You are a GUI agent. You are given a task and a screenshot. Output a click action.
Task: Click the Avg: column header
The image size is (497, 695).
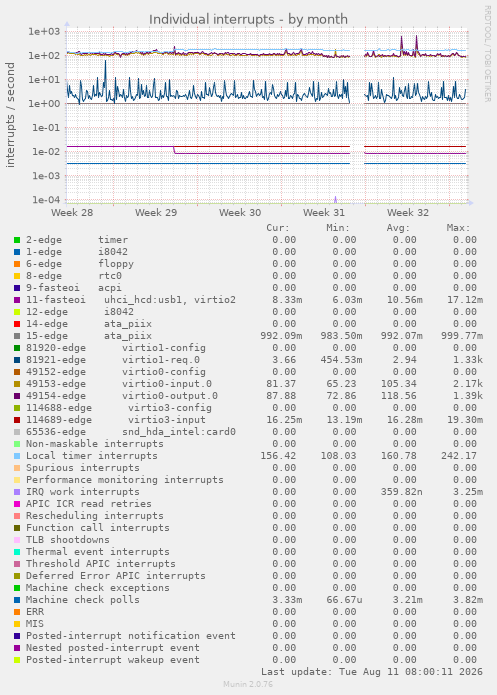398,228
